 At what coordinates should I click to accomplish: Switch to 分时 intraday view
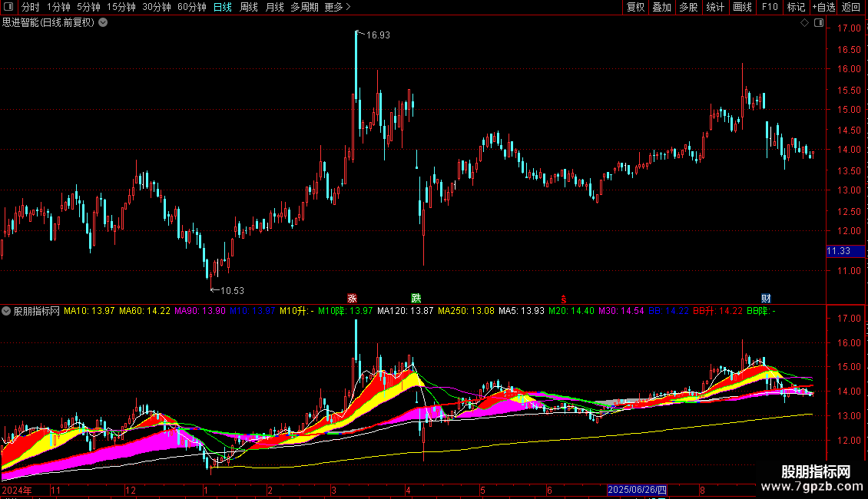31,7
